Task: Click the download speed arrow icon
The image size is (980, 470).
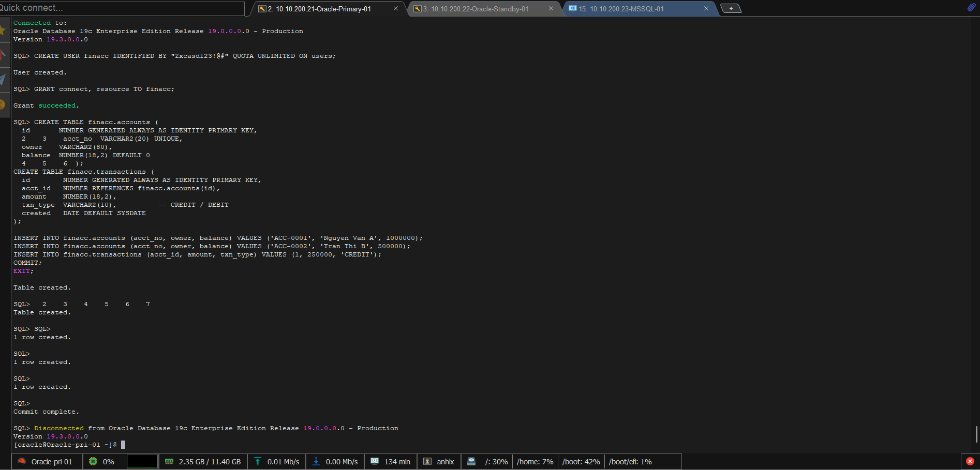Action: coord(316,461)
